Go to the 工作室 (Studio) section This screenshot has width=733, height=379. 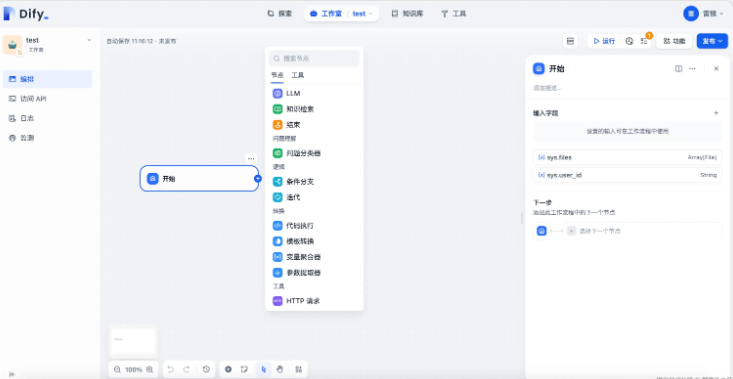(327, 14)
